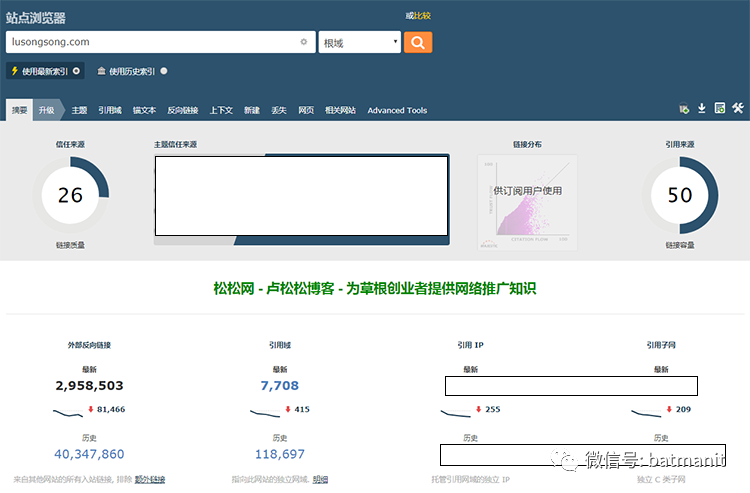750x493 pixels.
Task: Open the 主题 tab
Action: point(79,110)
